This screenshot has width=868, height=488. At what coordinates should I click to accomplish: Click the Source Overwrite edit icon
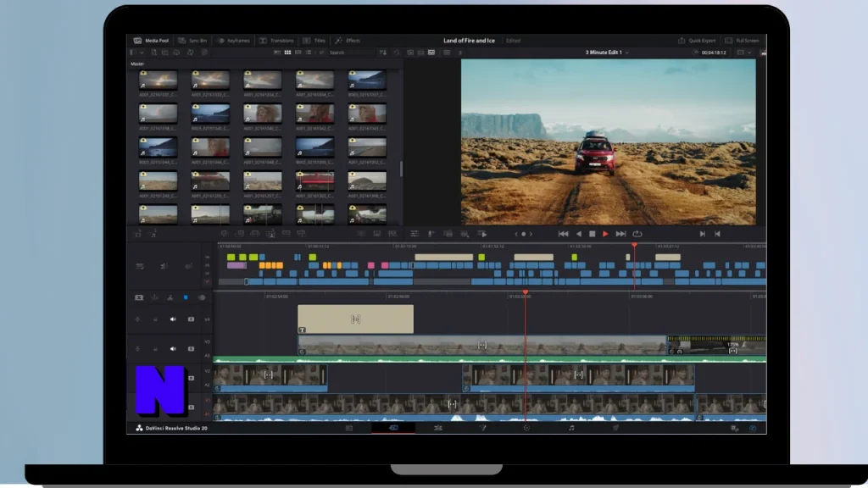(x=301, y=234)
